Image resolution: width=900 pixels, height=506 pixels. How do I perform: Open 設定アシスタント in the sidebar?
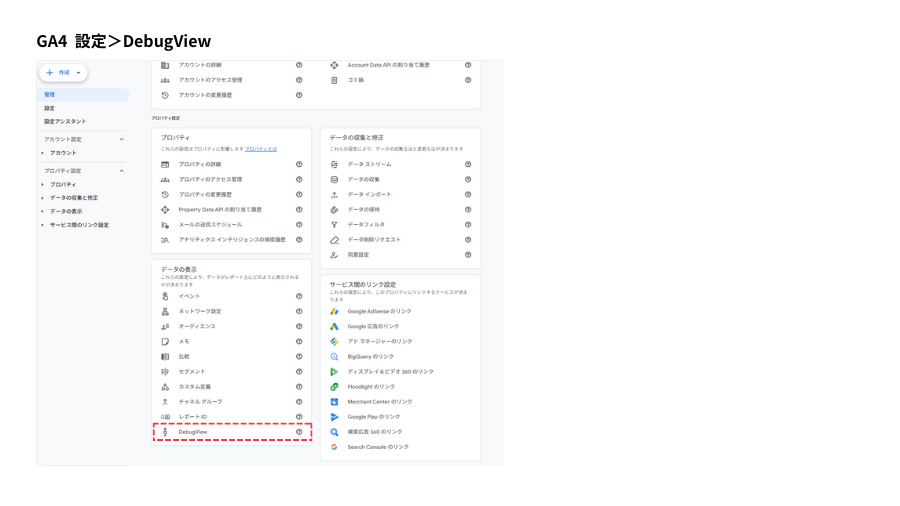point(65,122)
